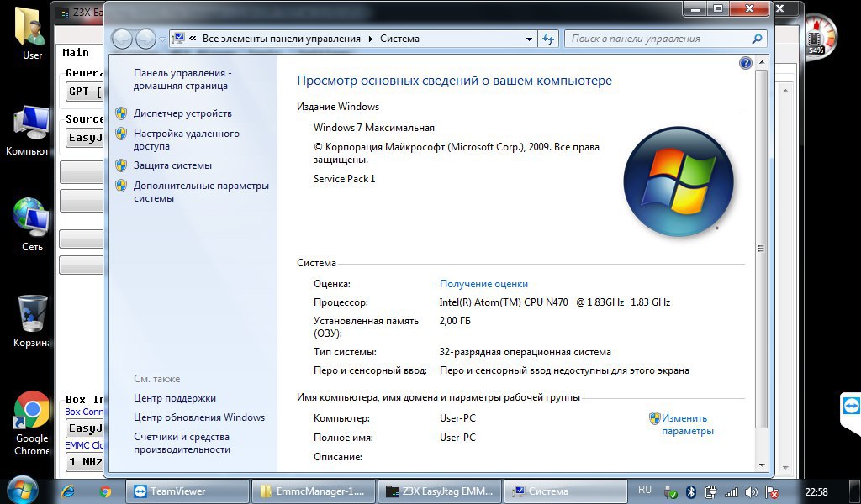
Task: Click the Bluetooth tray icon
Action: [692, 492]
